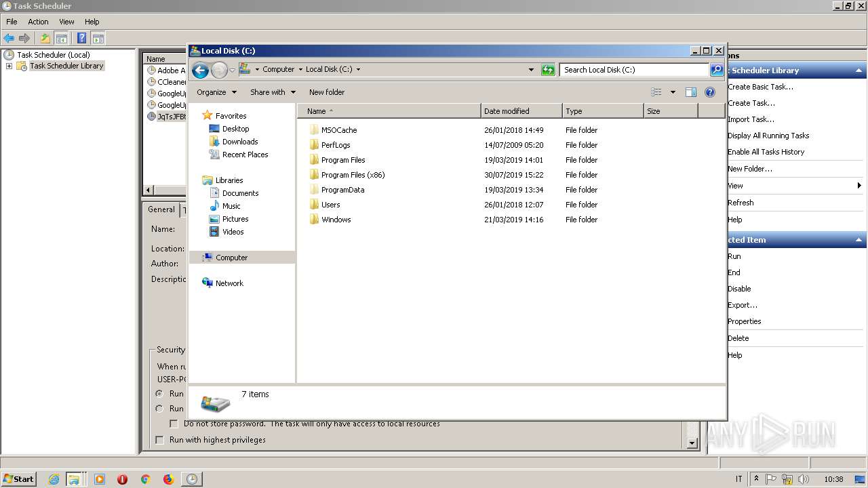Viewport: 868px width, 488px height.
Task: Refresh the Local Disk (C:) address bar
Action: 548,70
